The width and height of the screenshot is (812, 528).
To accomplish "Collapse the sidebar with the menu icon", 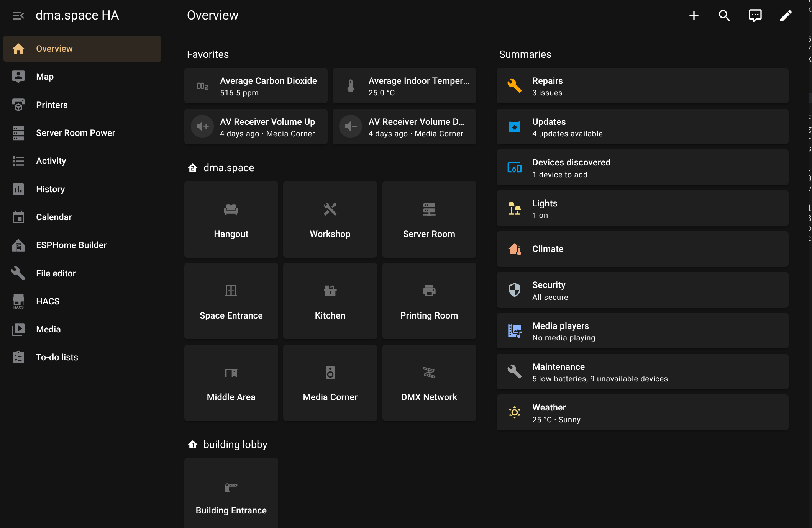I will [x=18, y=16].
